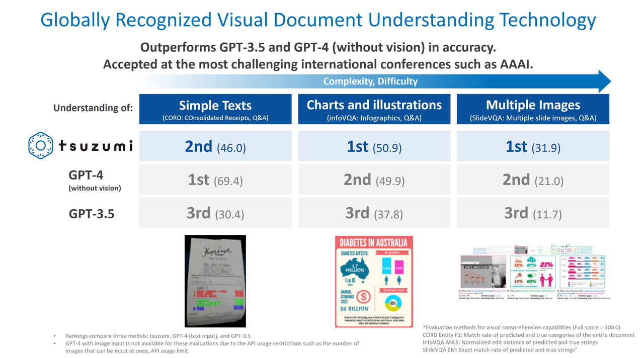Click the tsuzumi '1st (50.9)' cell
This screenshot has width=644, height=358.
(374, 146)
